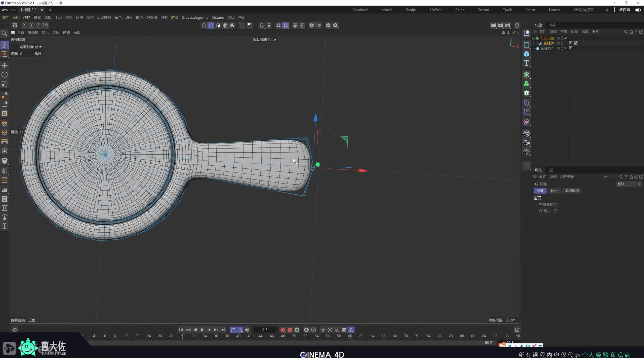Image resolution: width=644 pixels, height=358 pixels.
Task: Click the light object icon
Action: (x=526, y=152)
